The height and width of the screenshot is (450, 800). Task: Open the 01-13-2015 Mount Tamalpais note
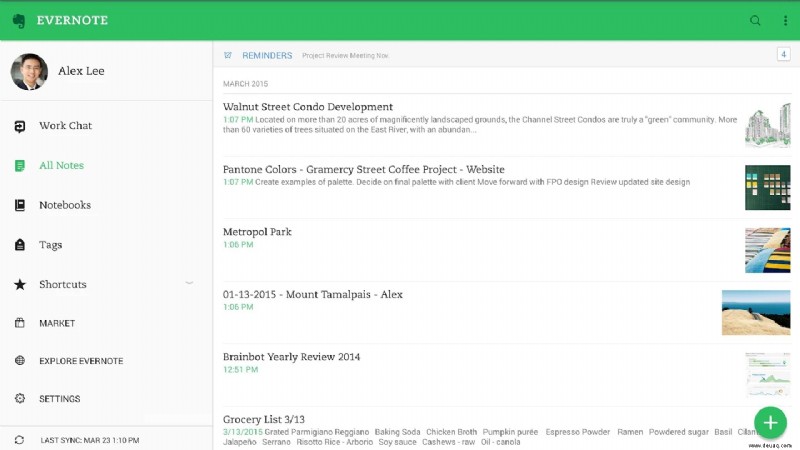506,313
